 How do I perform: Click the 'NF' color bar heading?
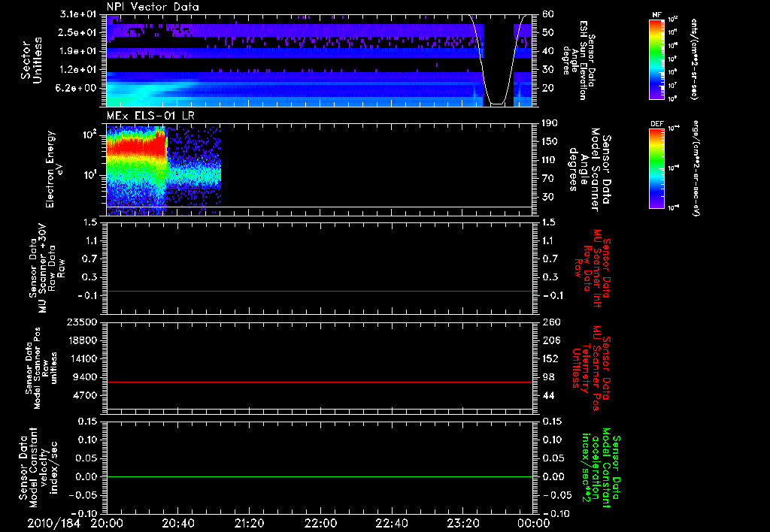tap(657, 15)
